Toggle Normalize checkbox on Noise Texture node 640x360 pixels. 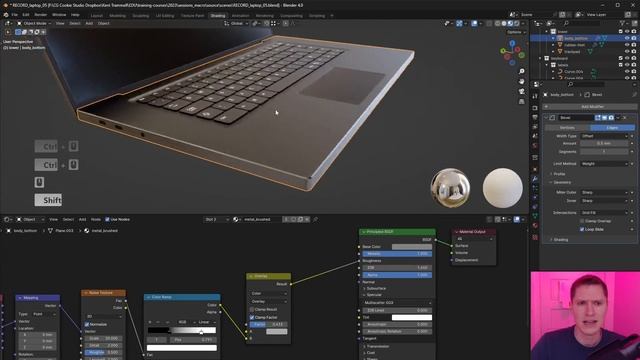click(87, 324)
